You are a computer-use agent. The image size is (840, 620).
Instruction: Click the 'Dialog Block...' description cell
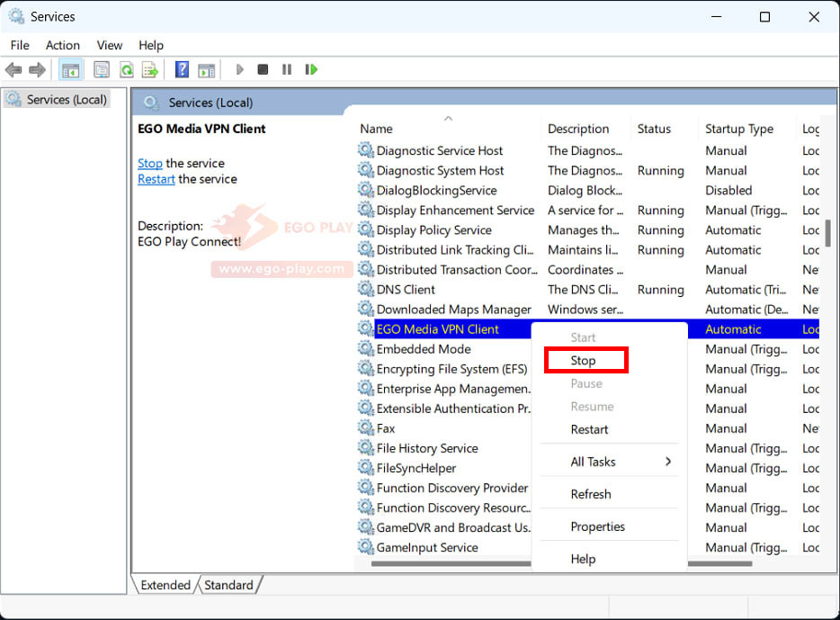coord(585,190)
